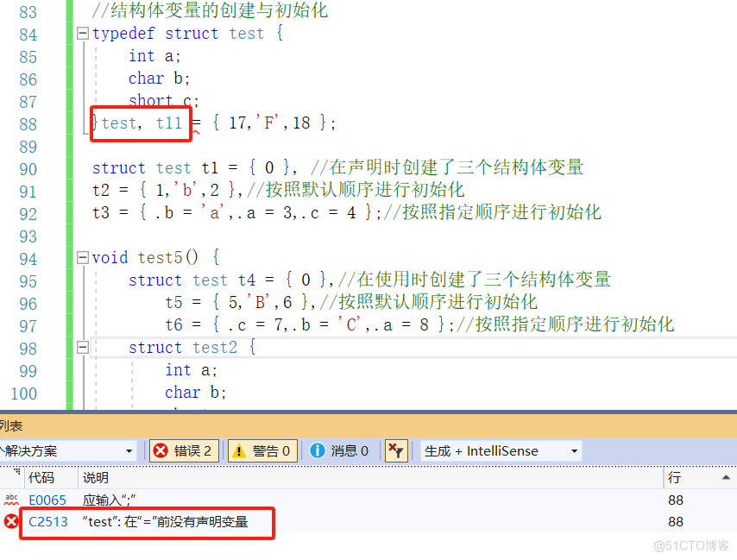Screen dimensions: 737x560
Task: Open the E0065 error code link
Action: click(47, 500)
